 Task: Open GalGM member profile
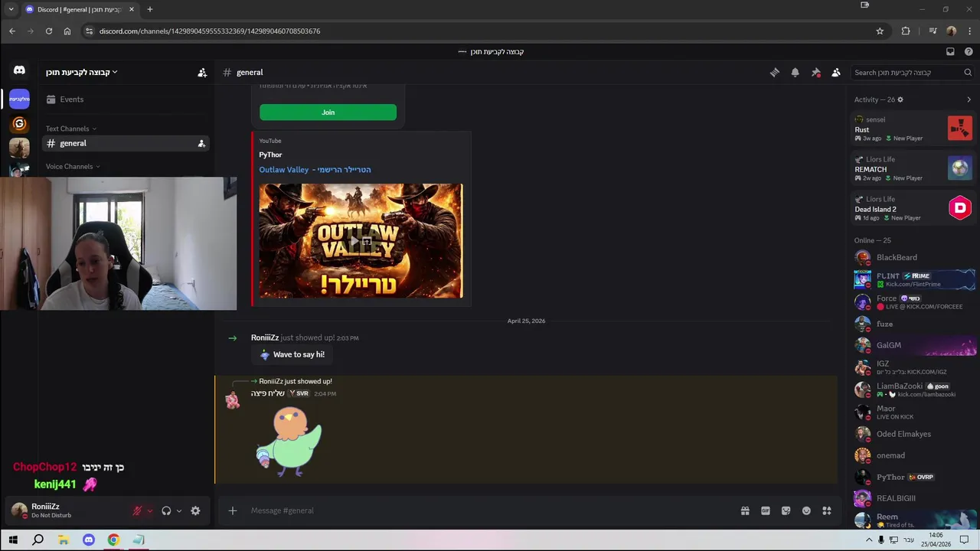913,345
